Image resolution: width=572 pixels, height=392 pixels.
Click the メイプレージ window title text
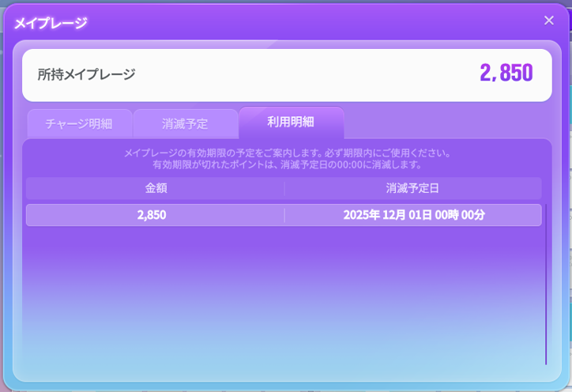click(51, 23)
